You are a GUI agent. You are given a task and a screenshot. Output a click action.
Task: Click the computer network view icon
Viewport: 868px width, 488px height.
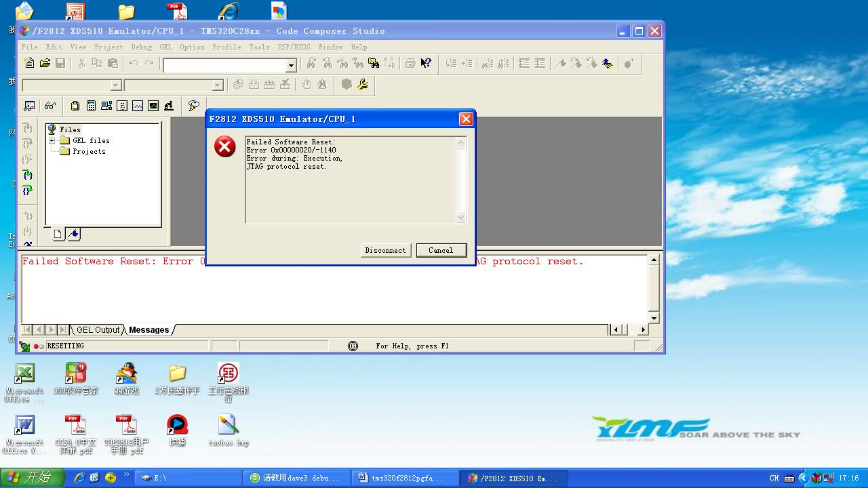tap(106, 106)
